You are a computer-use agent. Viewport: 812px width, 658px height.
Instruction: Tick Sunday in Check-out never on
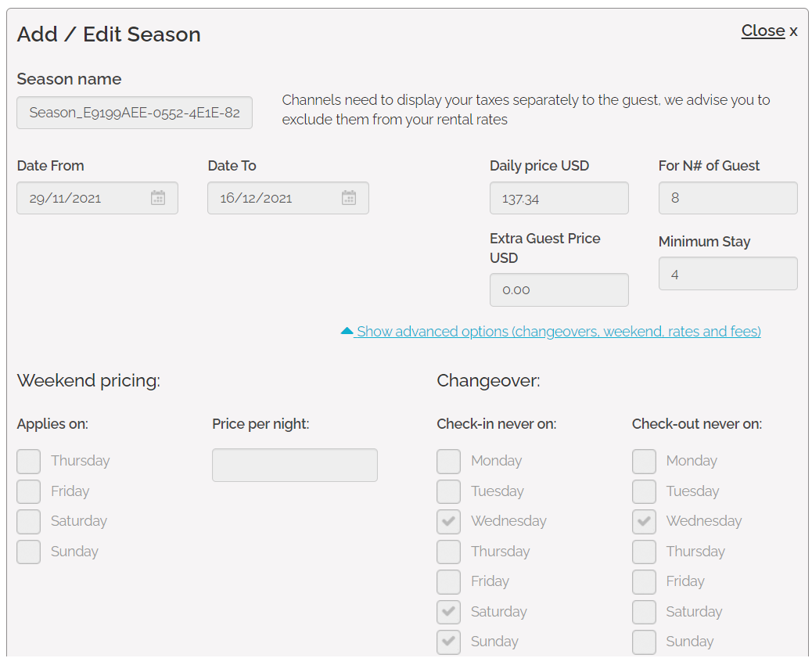[645, 642]
